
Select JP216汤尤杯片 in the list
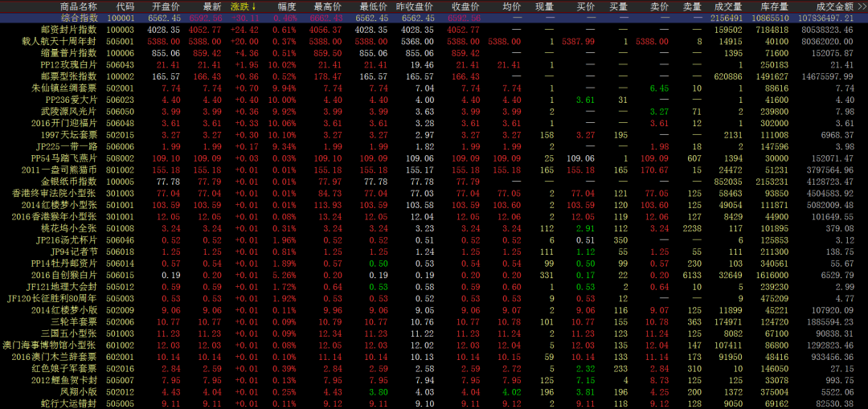(67, 239)
